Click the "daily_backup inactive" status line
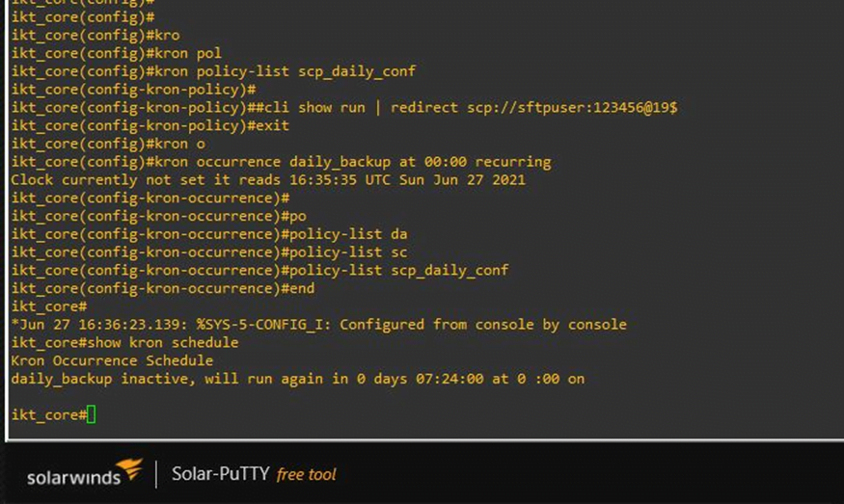Viewport: 844px width, 504px height. coord(297,379)
